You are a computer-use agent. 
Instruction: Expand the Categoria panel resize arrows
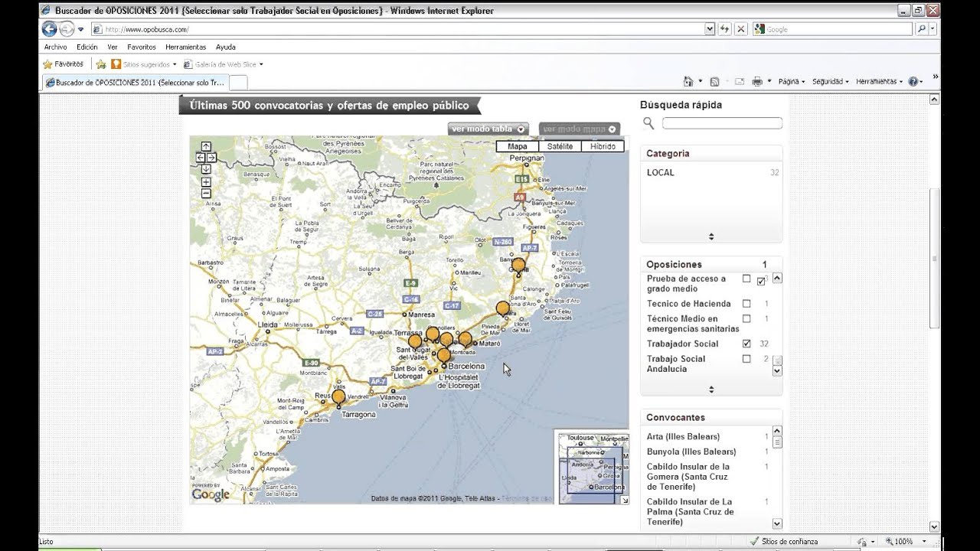(711, 236)
